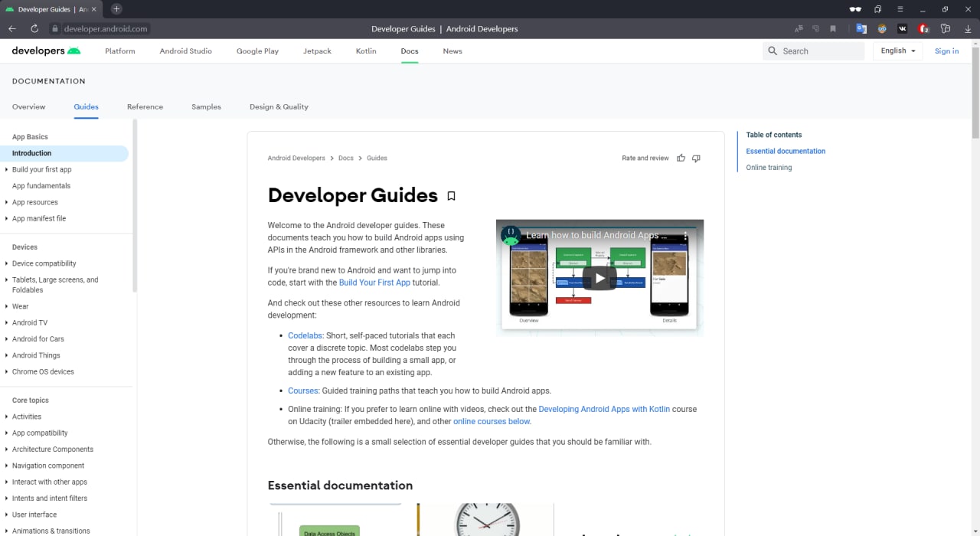Open the cartoon face with glasses extension

click(882, 28)
